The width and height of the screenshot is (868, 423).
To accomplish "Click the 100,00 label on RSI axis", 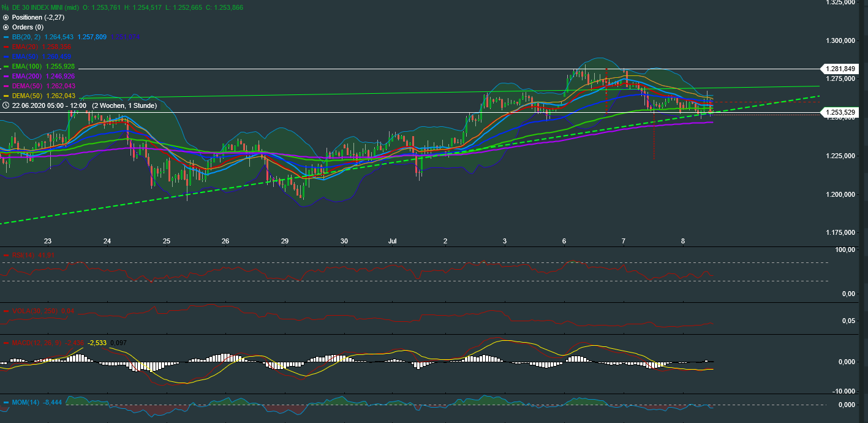I will 845,250.
